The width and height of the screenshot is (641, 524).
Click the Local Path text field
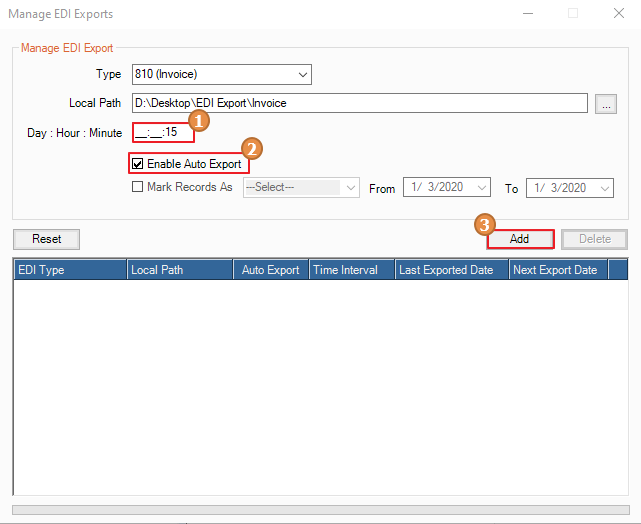pyautogui.click(x=358, y=103)
